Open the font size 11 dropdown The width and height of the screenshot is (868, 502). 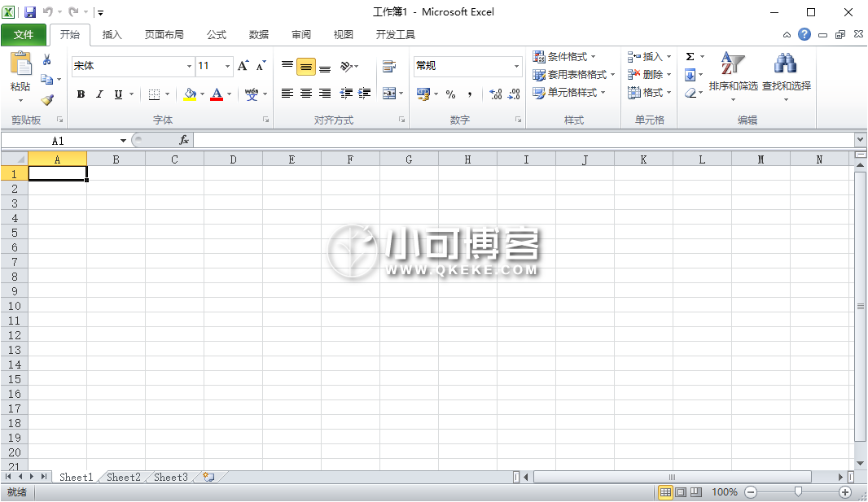coord(227,67)
